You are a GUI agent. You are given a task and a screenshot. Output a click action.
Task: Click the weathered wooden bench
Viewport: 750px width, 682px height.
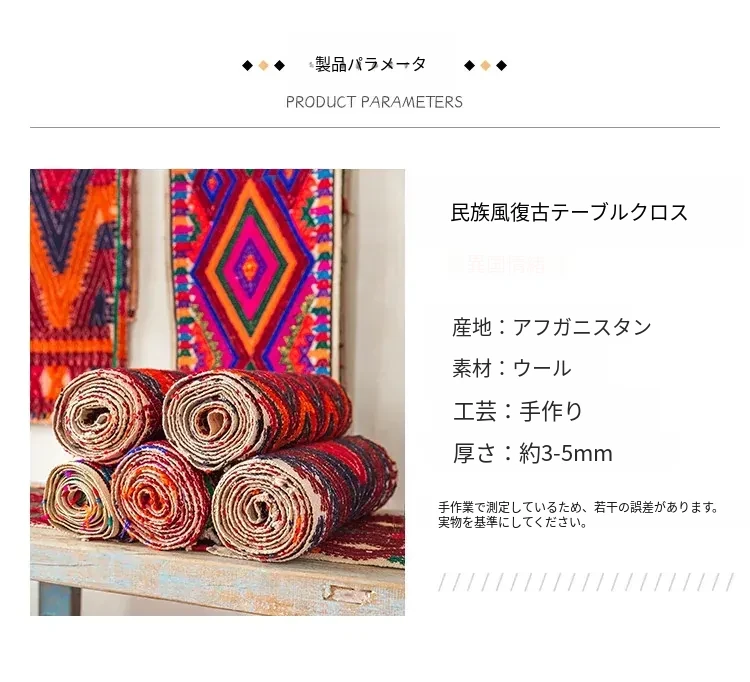(x=217, y=569)
